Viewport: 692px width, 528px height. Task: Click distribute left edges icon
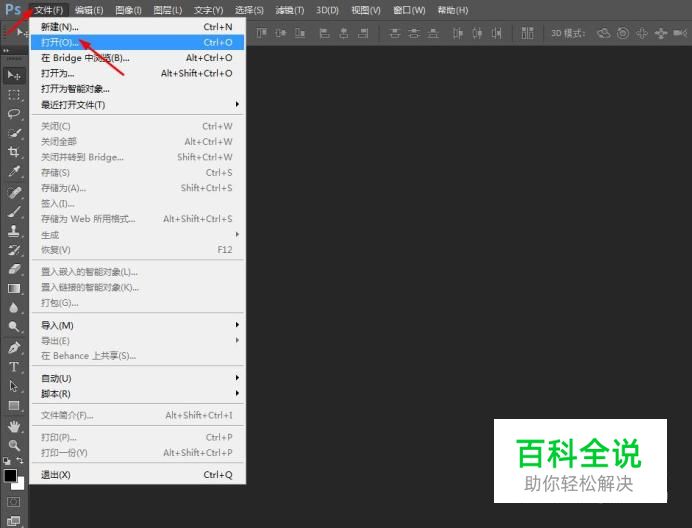tap(458, 33)
